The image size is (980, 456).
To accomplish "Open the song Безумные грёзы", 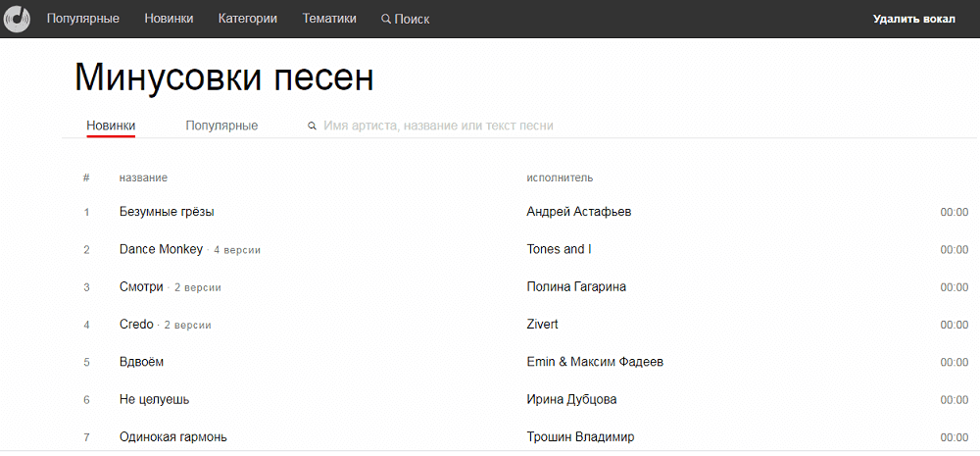I will (x=167, y=212).
